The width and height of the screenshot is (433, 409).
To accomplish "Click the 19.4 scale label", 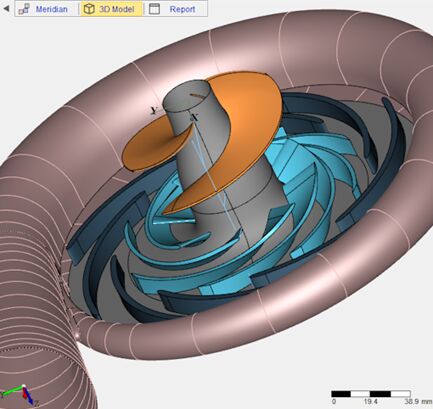I will [371, 402].
